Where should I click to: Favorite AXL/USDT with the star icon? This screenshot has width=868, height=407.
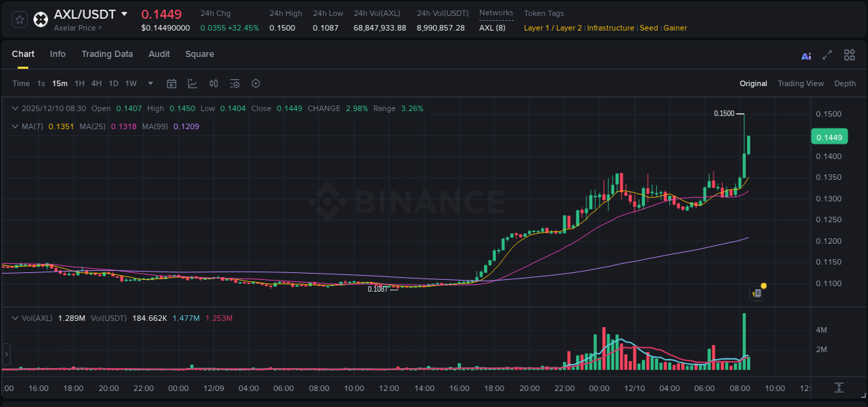(x=19, y=19)
